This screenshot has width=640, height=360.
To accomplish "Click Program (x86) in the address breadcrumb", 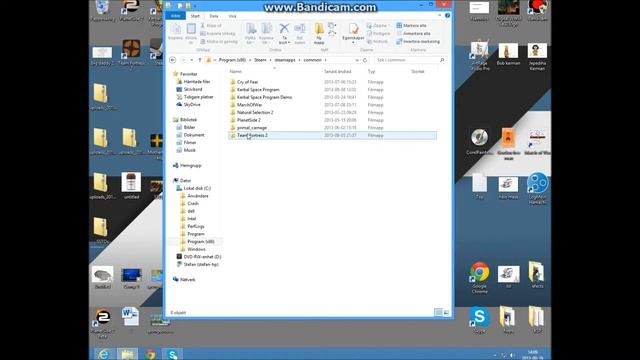I will [x=232, y=60].
